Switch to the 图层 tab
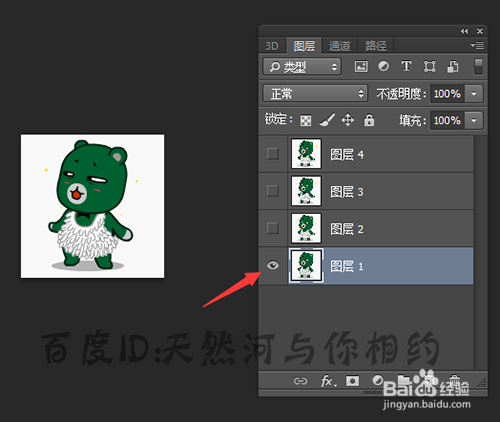500x422 pixels. tap(304, 46)
